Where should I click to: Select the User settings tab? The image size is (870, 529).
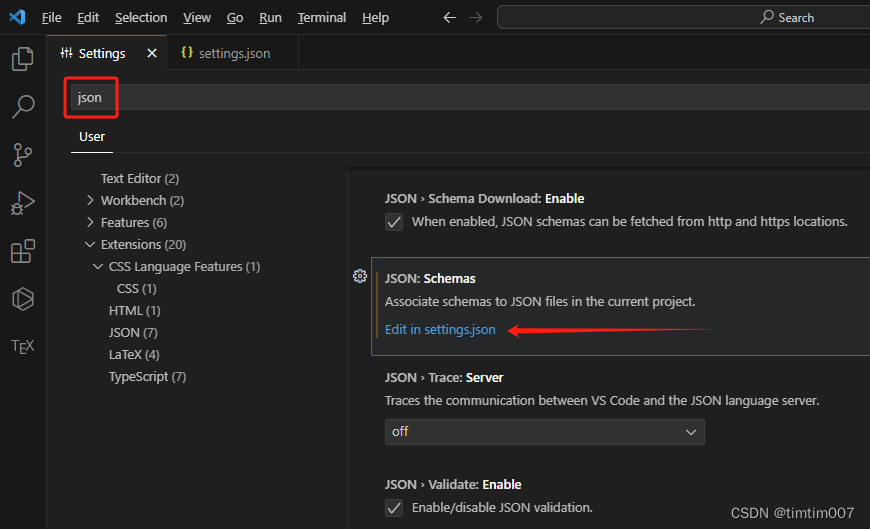click(x=92, y=137)
